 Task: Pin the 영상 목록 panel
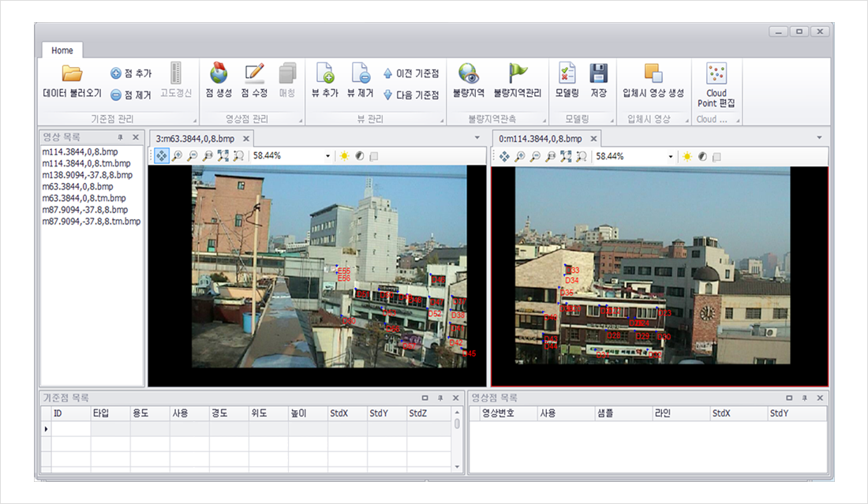tap(120, 137)
